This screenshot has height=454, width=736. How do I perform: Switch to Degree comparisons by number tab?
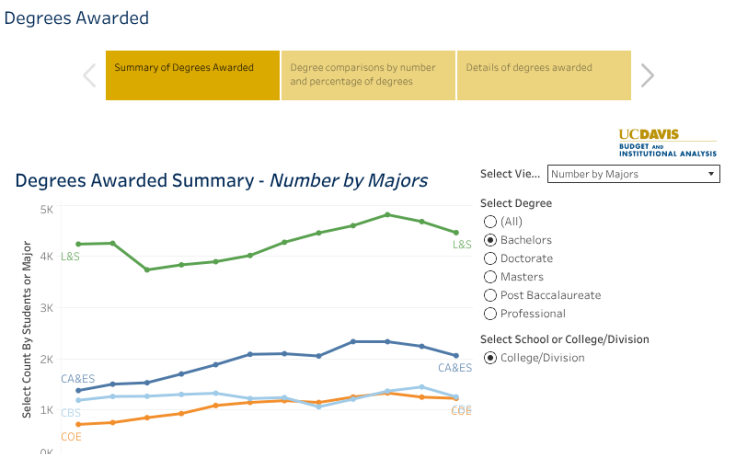(x=368, y=75)
